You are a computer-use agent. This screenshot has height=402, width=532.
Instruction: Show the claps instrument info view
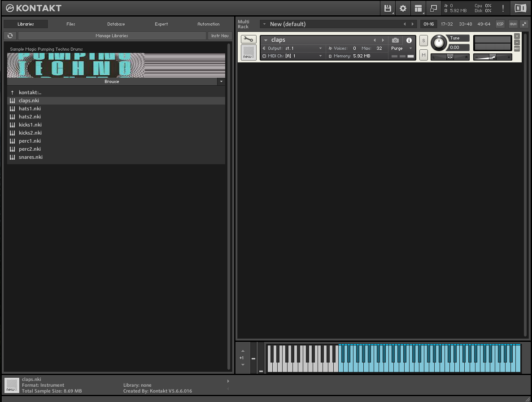pyautogui.click(x=409, y=40)
